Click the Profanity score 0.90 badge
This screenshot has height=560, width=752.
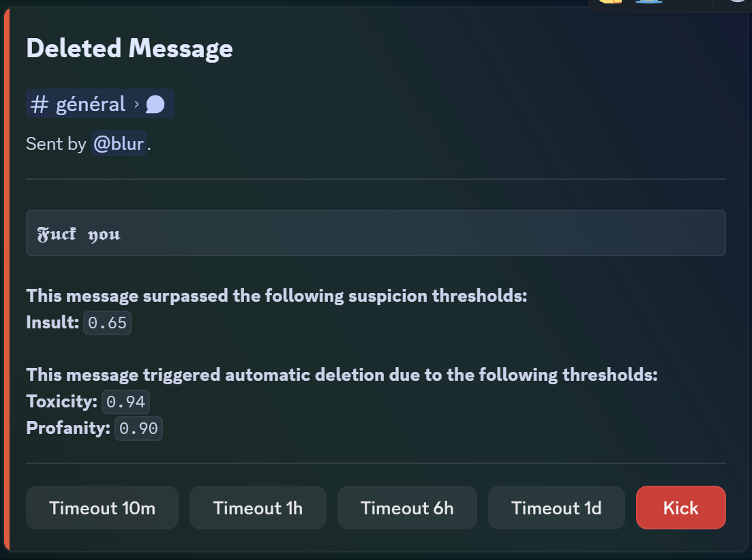138,429
